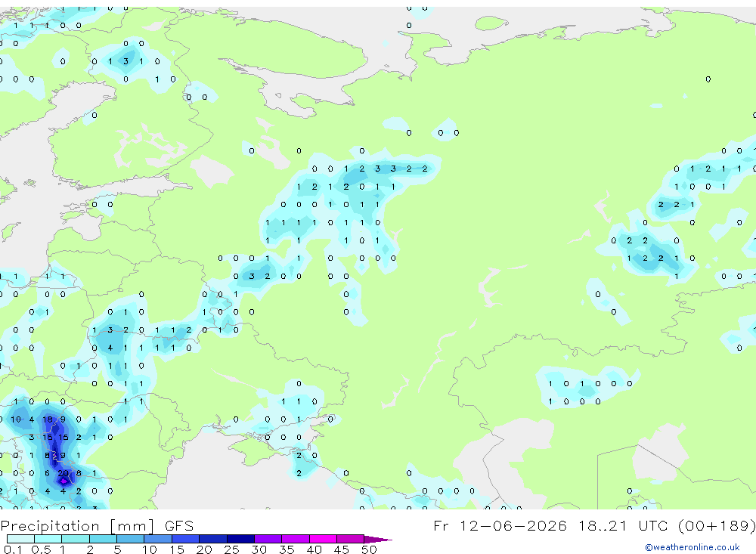Select the 2–5 mm legend swatch
Screen dimensions: 756x554
[103, 539]
